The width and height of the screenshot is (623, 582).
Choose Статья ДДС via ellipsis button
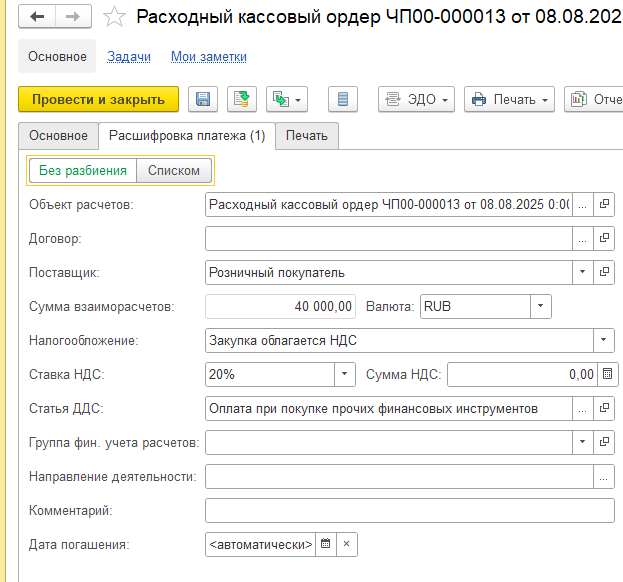pyautogui.click(x=582, y=408)
